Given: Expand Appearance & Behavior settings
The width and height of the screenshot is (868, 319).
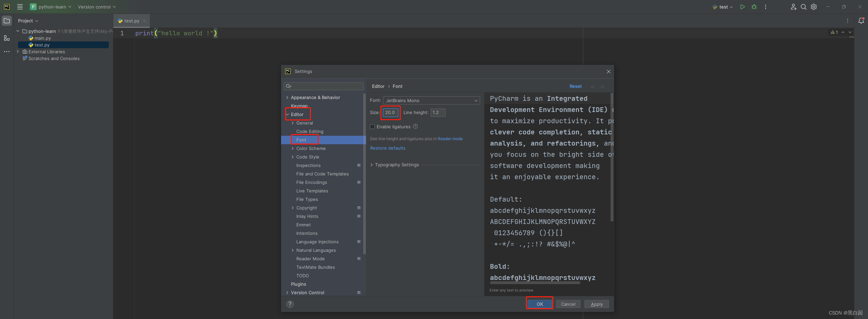Looking at the screenshot, I should pyautogui.click(x=288, y=98).
